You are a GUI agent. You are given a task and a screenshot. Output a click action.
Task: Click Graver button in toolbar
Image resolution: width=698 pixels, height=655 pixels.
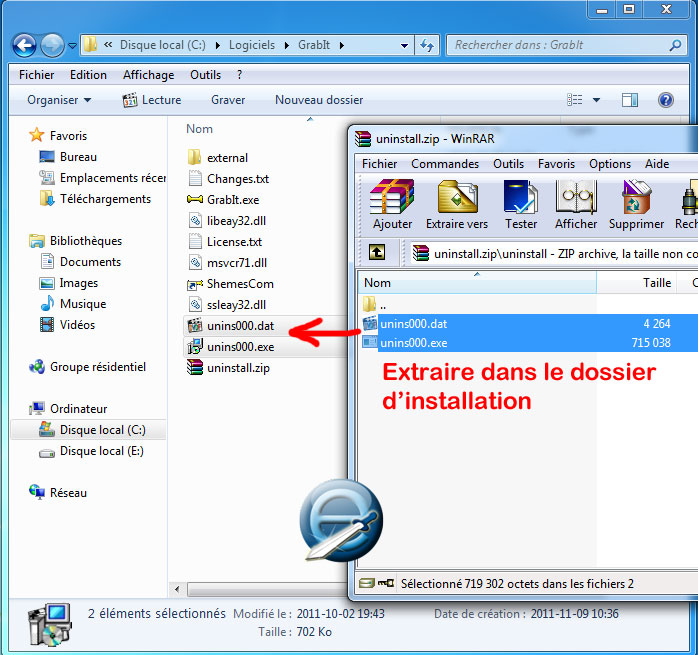[x=228, y=100]
